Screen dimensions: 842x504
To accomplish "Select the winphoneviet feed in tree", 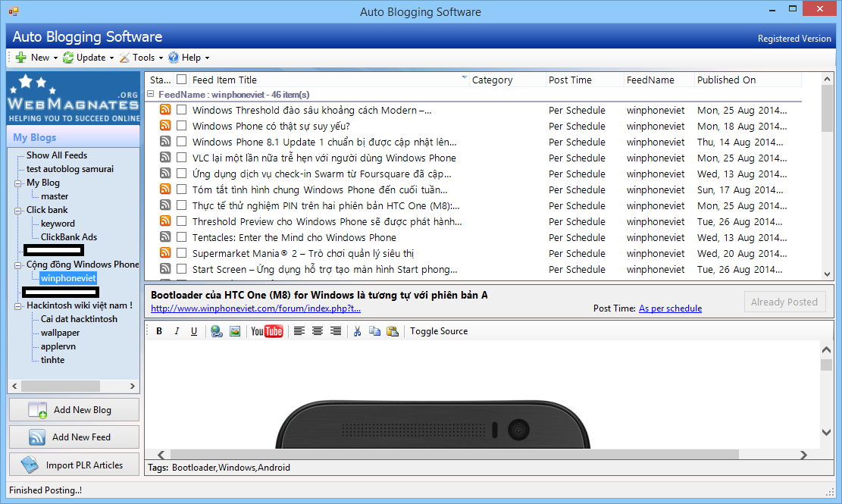I will tap(68, 278).
